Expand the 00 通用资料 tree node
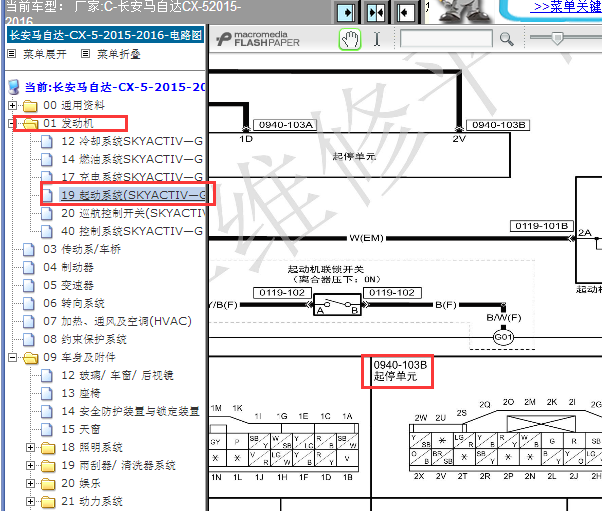The image size is (602, 511). (12, 105)
